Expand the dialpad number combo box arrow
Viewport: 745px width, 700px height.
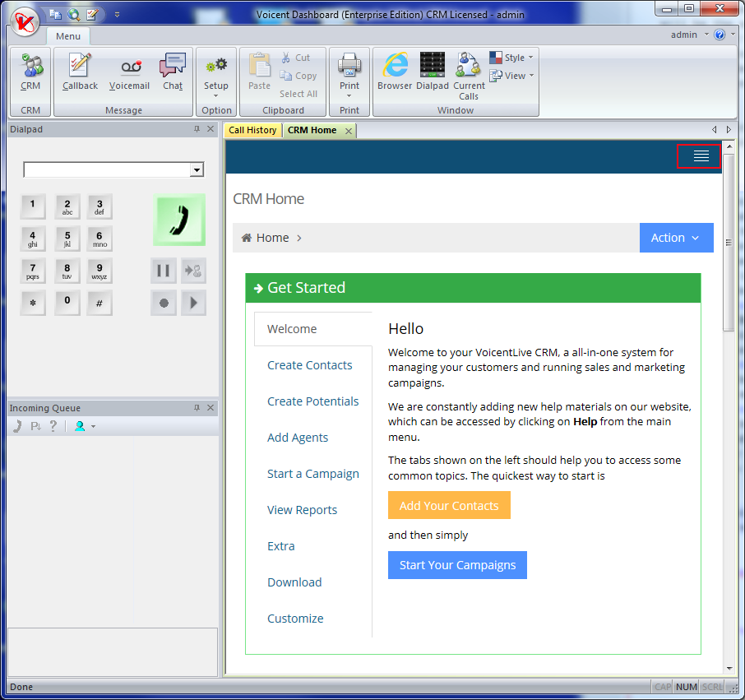pos(197,169)
